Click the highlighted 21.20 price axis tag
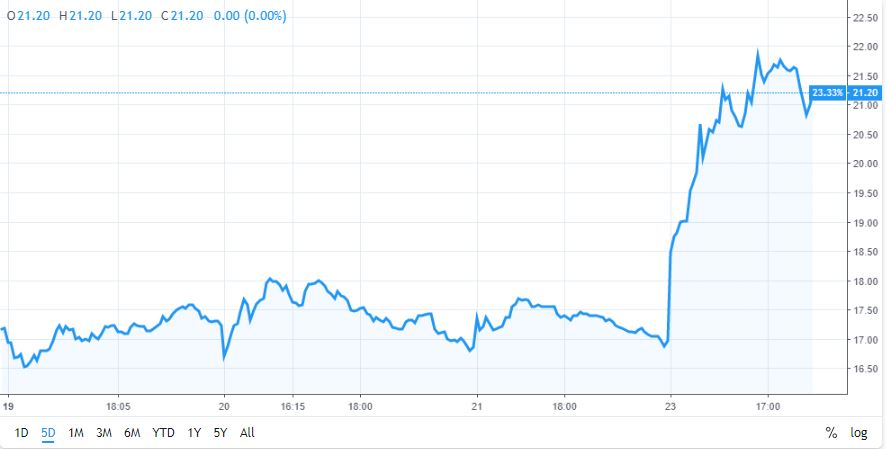886x449 pixels. (865, 93)
